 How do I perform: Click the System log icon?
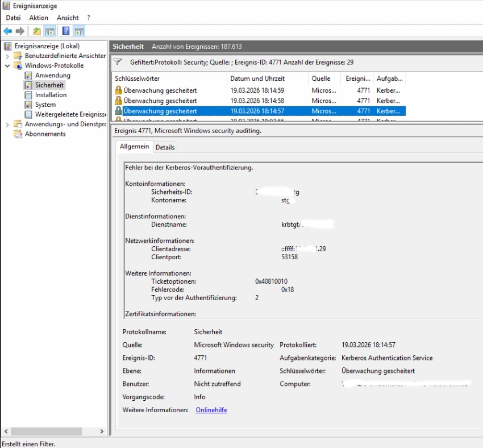28,105
